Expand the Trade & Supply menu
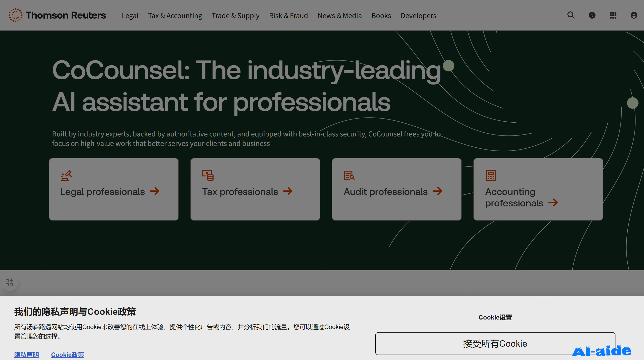The height and width of the screenshot is (360, 644). [x=235, y=15]
